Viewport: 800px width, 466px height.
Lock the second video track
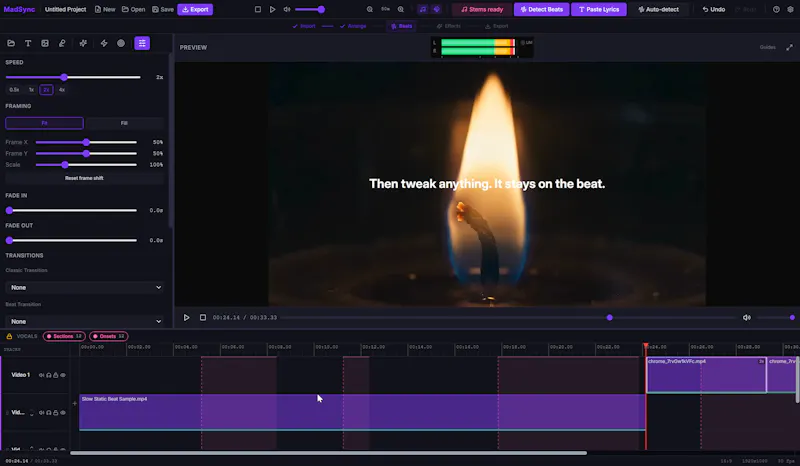click(56, 412)
